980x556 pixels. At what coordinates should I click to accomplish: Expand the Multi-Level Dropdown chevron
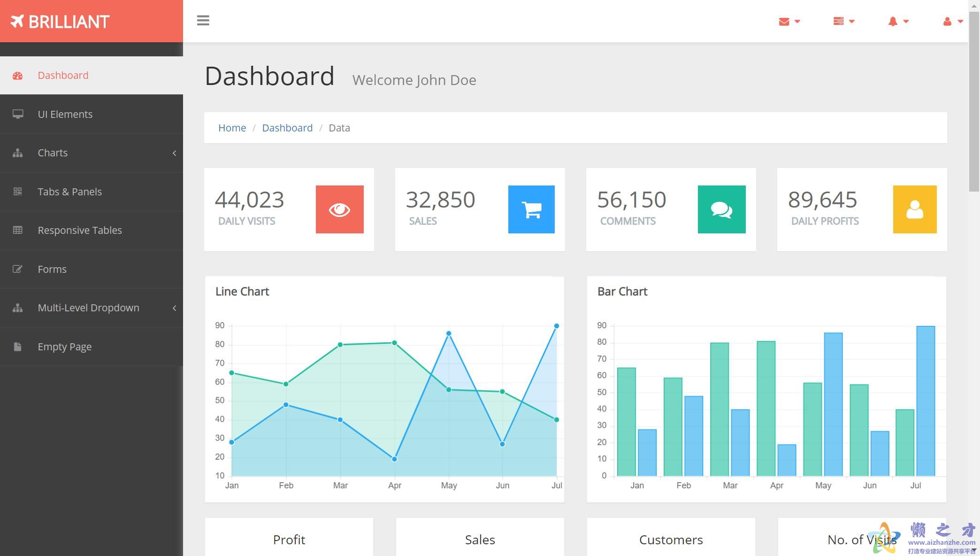click(174, 308)
